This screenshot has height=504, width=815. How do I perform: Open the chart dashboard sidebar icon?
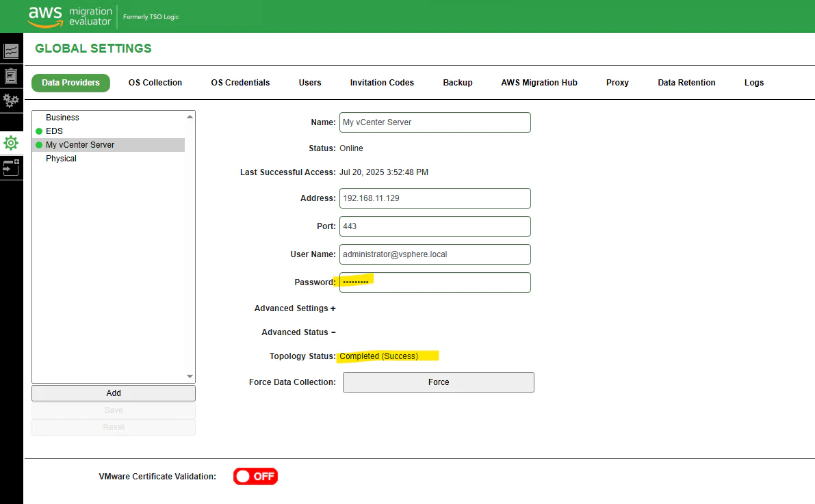pyautogui.click(x=11, y=51)
